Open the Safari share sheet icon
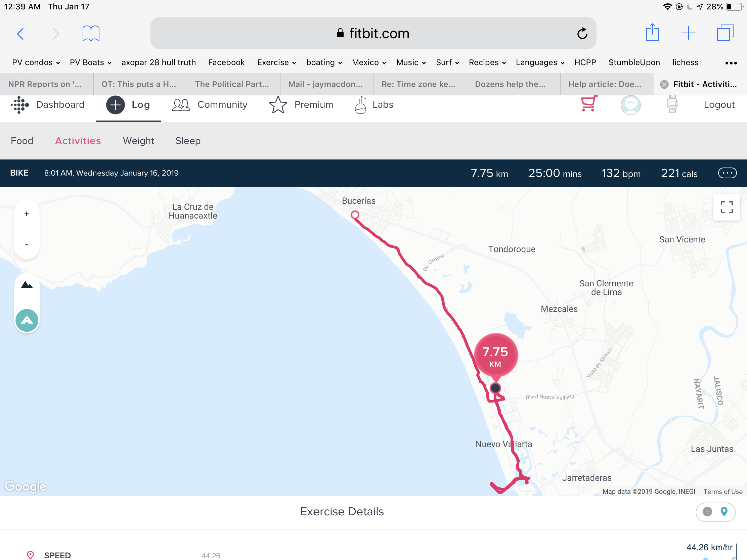 pos(652,33)
